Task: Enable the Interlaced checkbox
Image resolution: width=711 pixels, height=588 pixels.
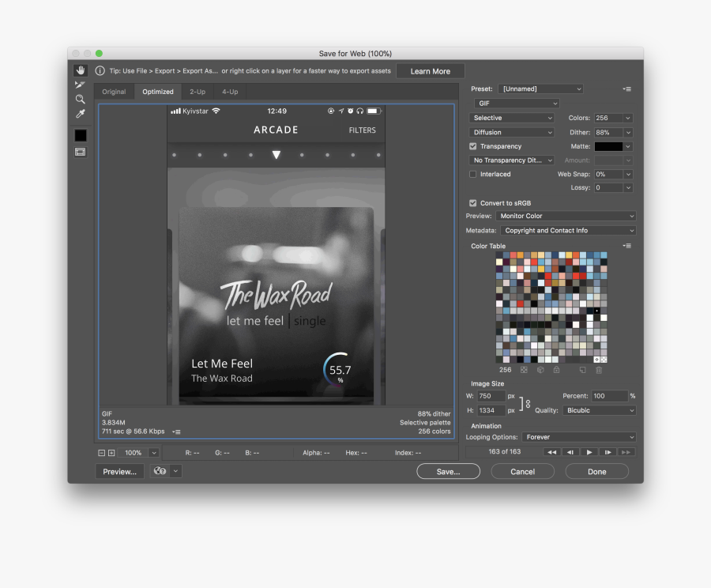Action: [x=473, y=174]
